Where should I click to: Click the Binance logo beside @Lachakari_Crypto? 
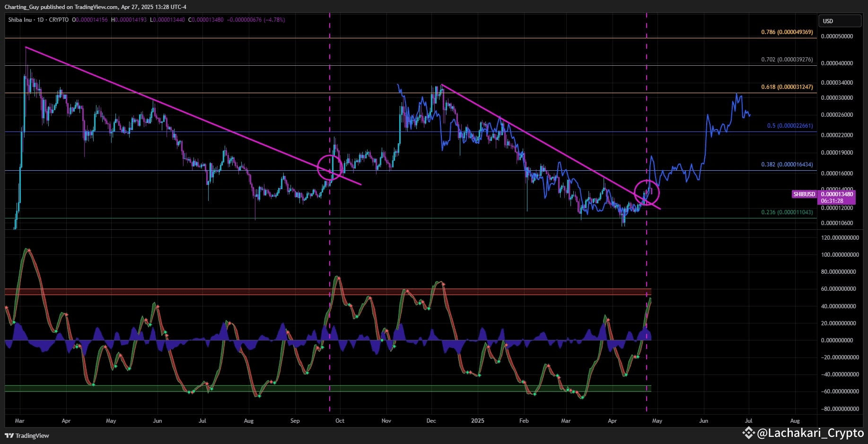pyautogui.click(x=748, y=433)
